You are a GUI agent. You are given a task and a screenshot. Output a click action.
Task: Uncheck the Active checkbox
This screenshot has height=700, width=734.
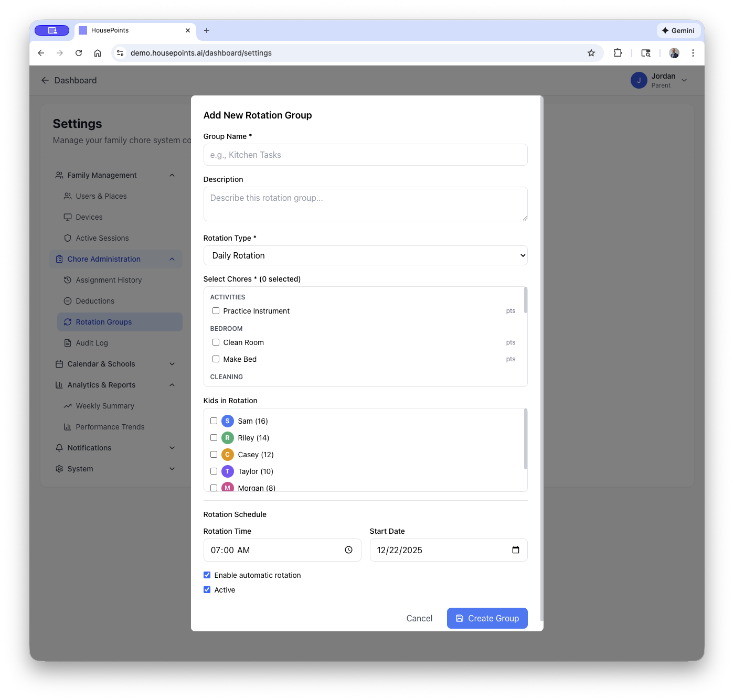click(207, 590)
